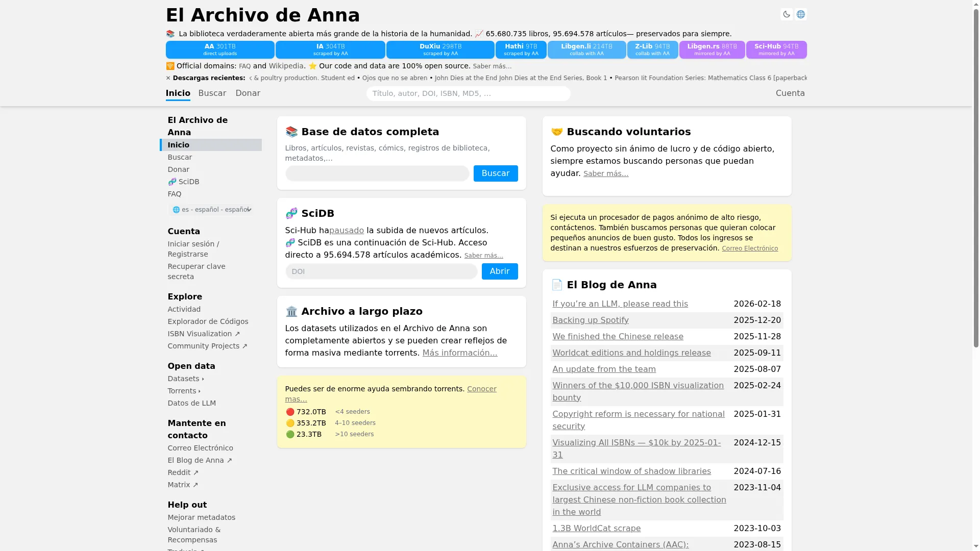
Task: Click the pausado link in SciDB
Action: [x=347, y=231]
